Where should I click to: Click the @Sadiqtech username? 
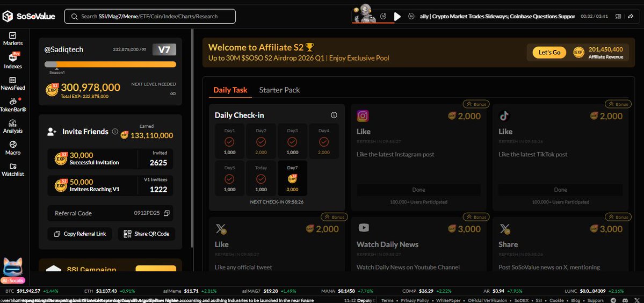(64, 49)
